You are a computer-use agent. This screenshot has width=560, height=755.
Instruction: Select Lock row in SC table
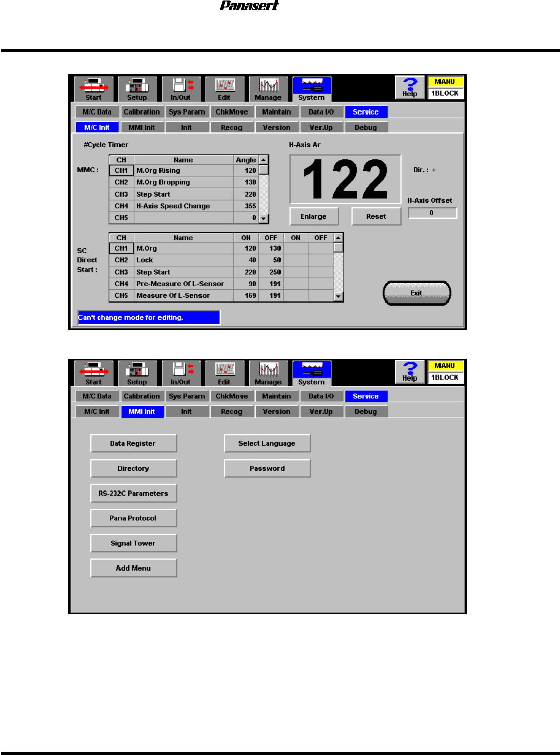pos(221,260)
